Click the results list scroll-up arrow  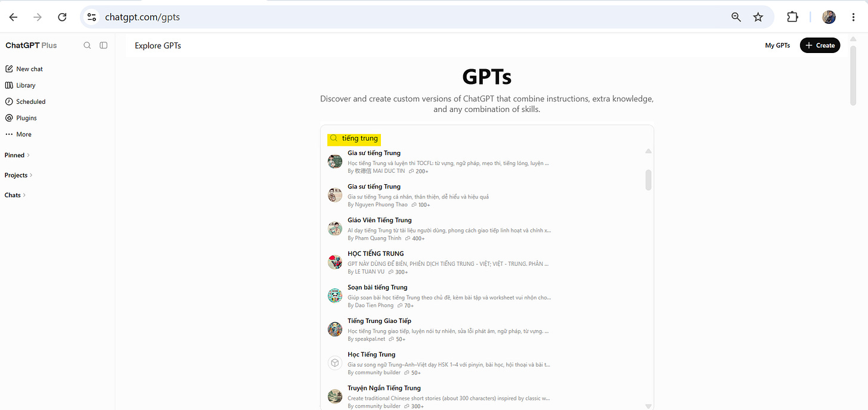[x=649, y=151]
